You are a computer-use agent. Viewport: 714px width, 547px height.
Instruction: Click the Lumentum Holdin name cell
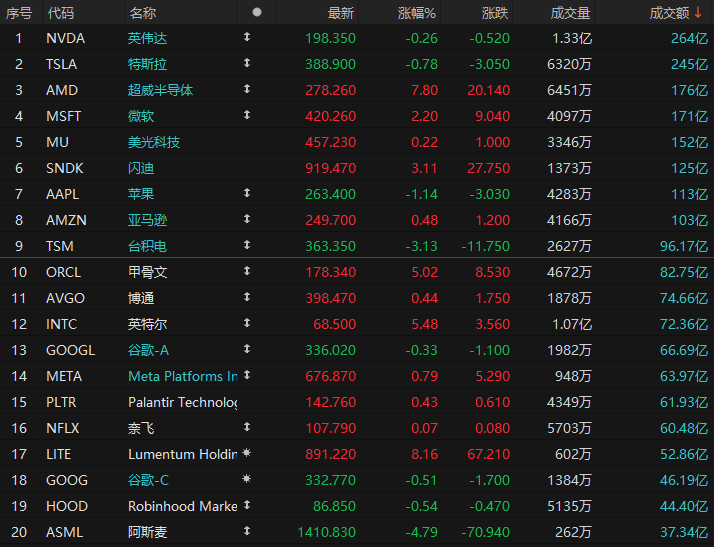[183, 454]
